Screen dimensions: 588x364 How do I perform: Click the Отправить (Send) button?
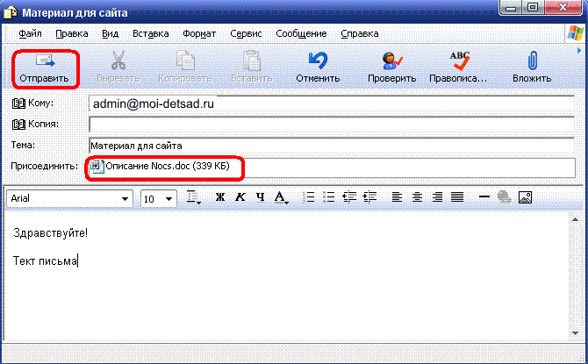44,68
